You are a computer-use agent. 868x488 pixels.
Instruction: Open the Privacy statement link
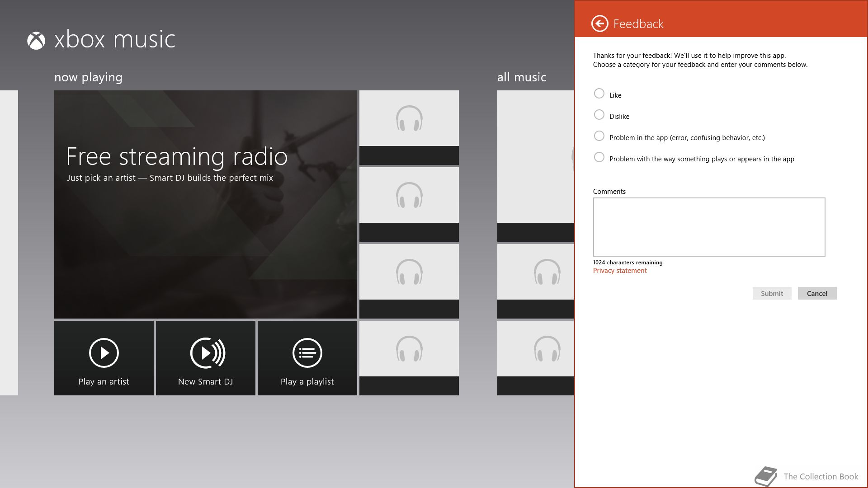coord(619,271)
